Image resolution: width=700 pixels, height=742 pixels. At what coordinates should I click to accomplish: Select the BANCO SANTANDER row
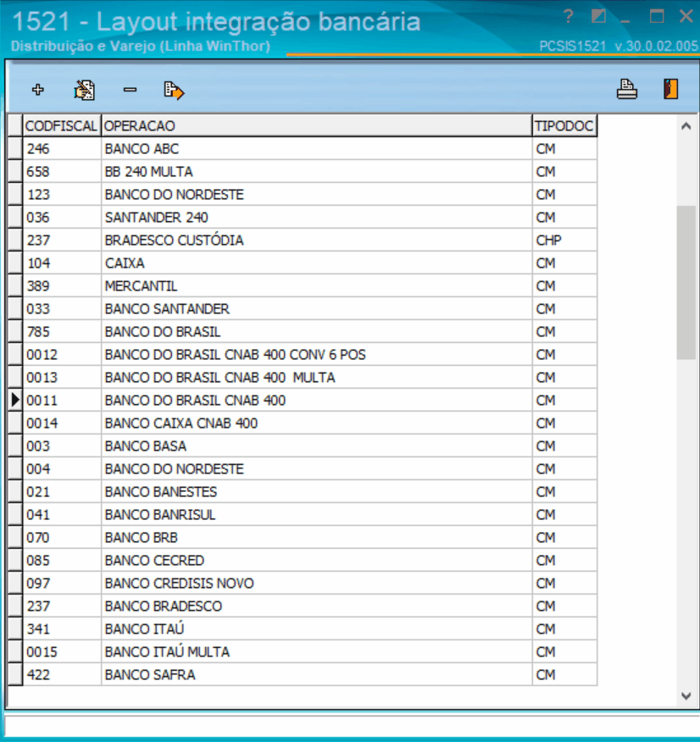coord(303,308)
